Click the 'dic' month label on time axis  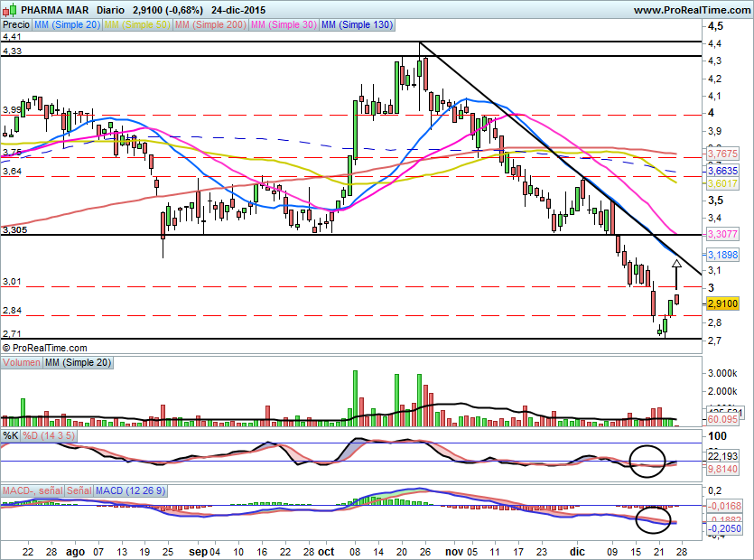577,552
